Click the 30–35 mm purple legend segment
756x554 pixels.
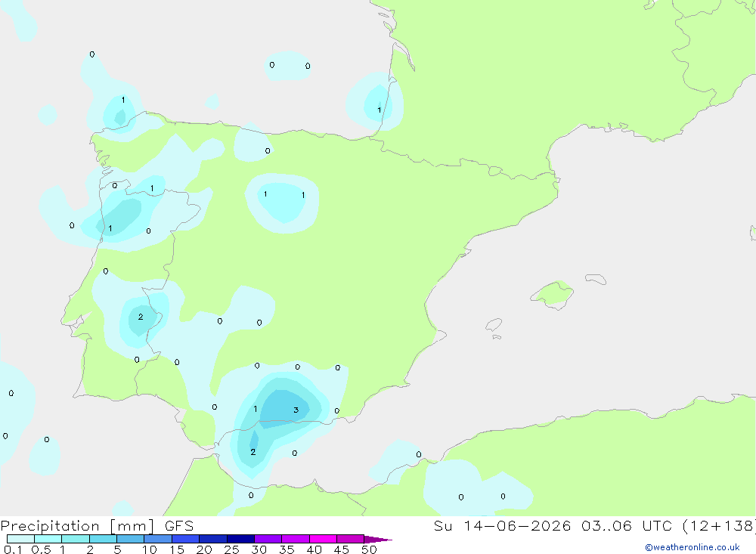[x=268, y=539]
